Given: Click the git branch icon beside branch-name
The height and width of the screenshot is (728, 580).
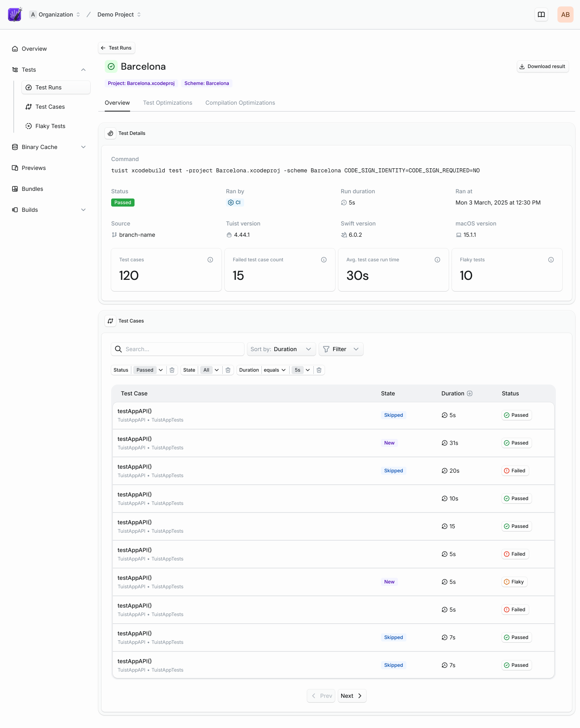Looking at the screenshot, I should point(114,235).
